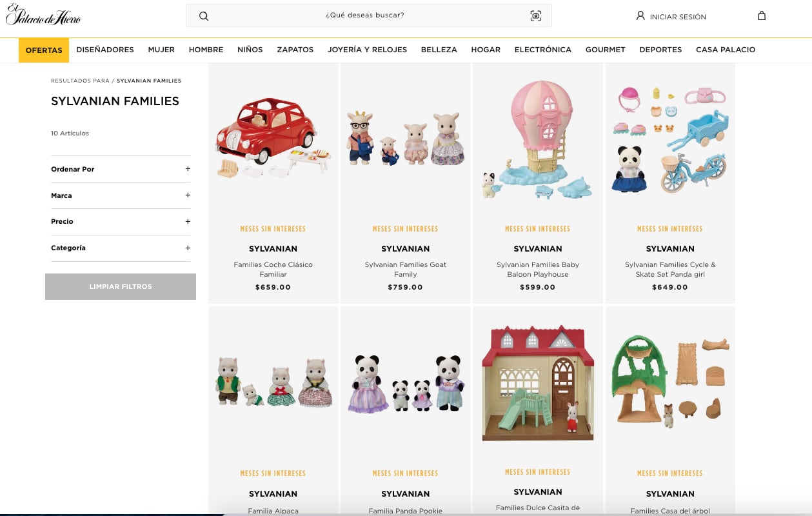Image resolution: width=812 pixels, height=516 pixels.
Task: Click the El Palacio de Hierro logo
Action: (x=43, y=15)
